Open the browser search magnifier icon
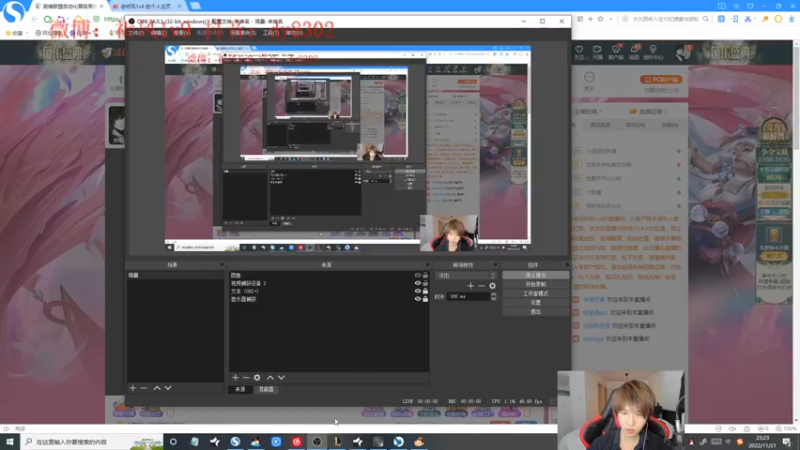The image size is (800, 450). point(706,19)
